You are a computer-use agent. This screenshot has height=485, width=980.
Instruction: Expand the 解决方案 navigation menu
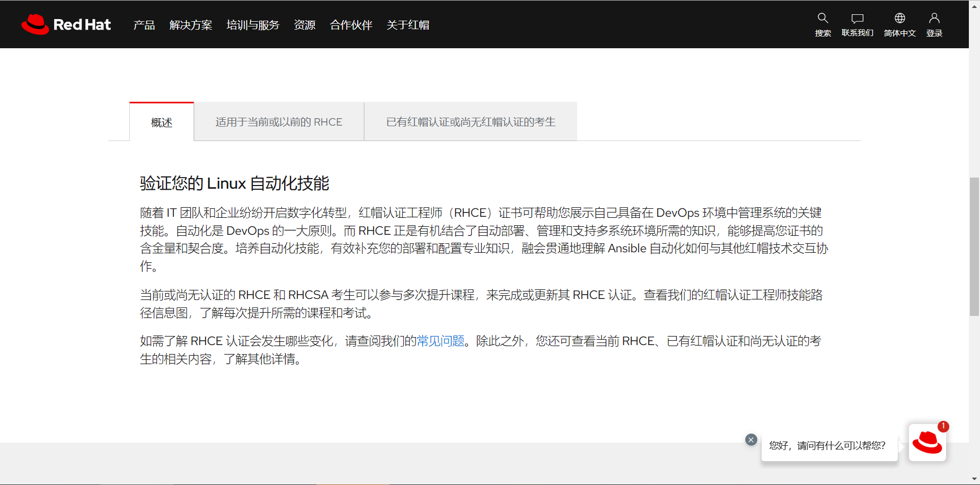[x=191, y=25]
